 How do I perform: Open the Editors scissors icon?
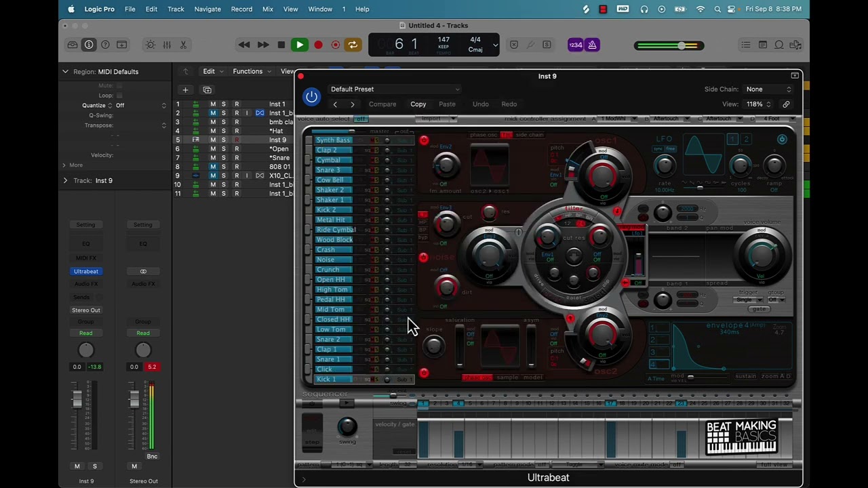[183, 45]
